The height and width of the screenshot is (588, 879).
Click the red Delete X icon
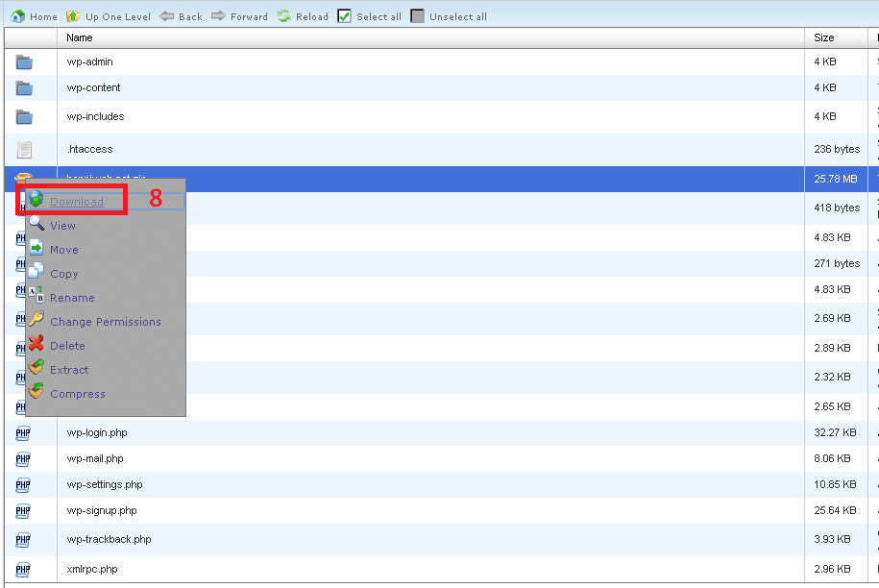37,345
